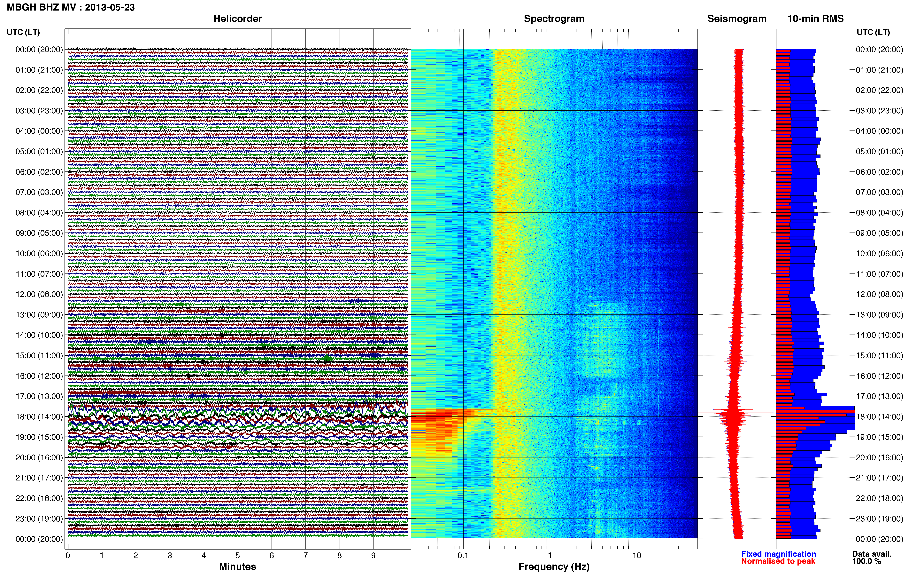Viewport: 924px width, 578px height.
Task: Click the left 'UTC (LT)' axis label
Action: point(23,32)
